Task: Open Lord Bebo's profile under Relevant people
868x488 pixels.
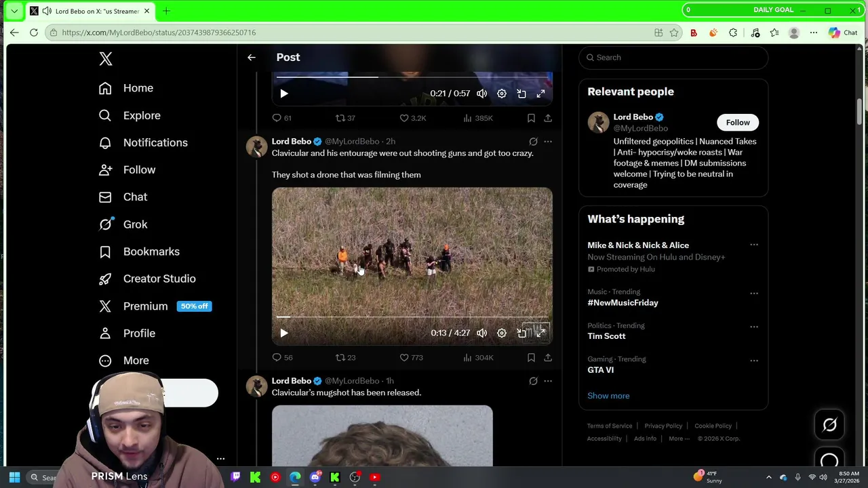Action: pyautogui.click(x=633, y=117)
